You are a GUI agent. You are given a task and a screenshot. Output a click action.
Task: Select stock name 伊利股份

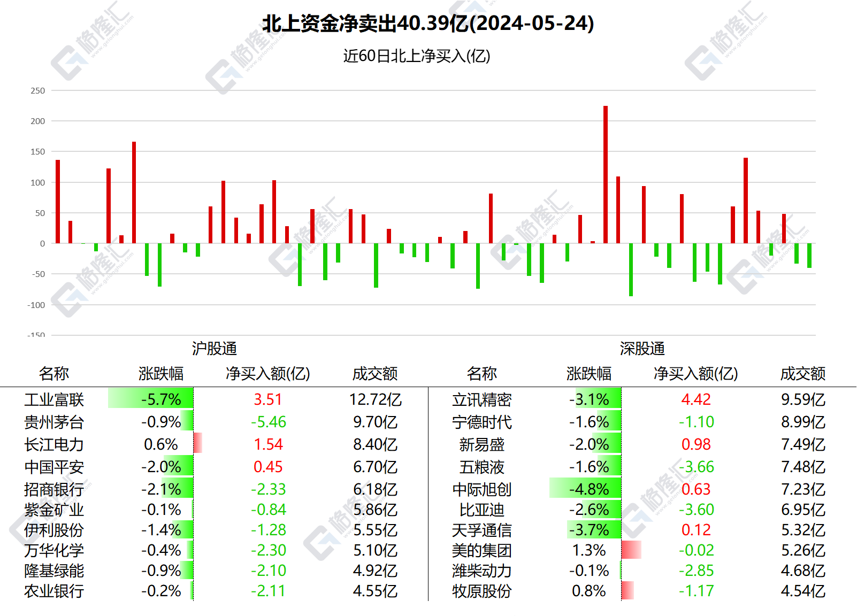point(54,530)
